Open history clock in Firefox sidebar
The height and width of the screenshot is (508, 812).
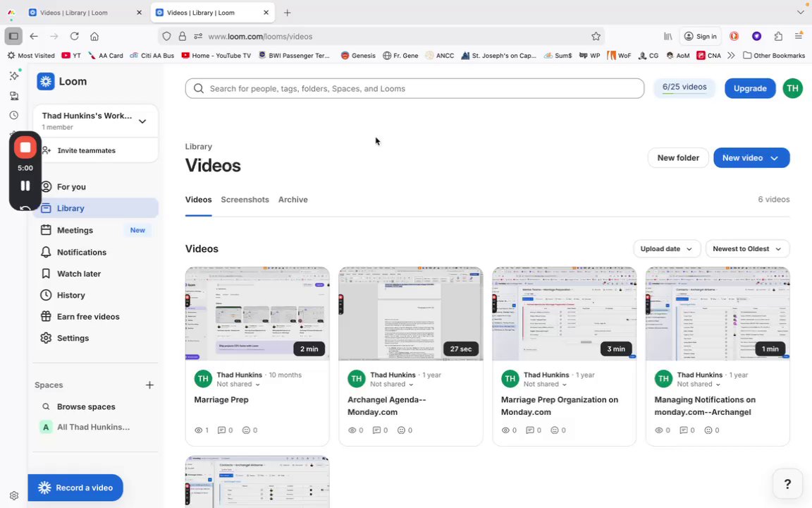14,115
